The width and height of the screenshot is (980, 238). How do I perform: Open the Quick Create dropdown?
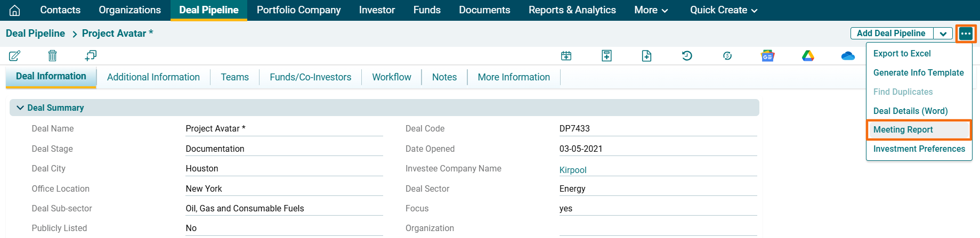[x=723, y=10]
